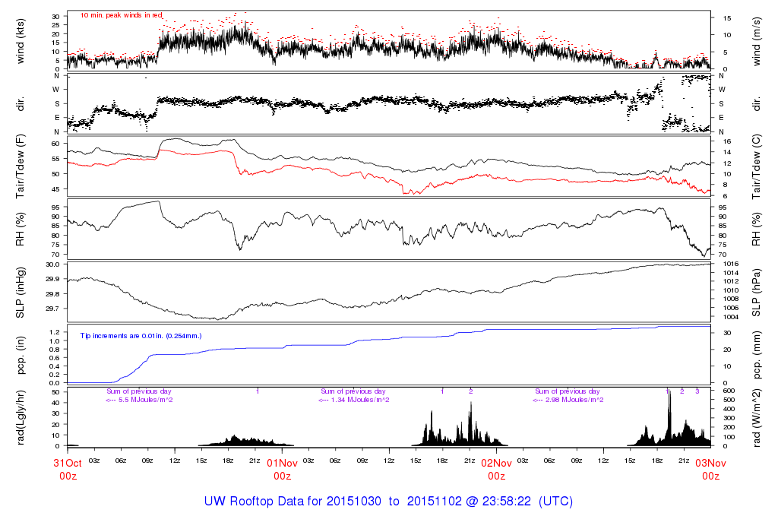Click the chart title 'UW Rooftop Data for 20151030'
Viewport: 778px width, 532px height.
(293, 502)
